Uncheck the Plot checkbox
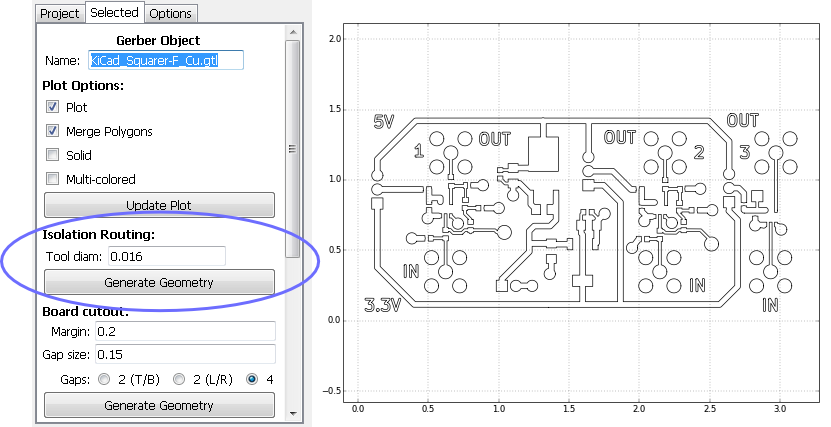 tap(53, 107)
